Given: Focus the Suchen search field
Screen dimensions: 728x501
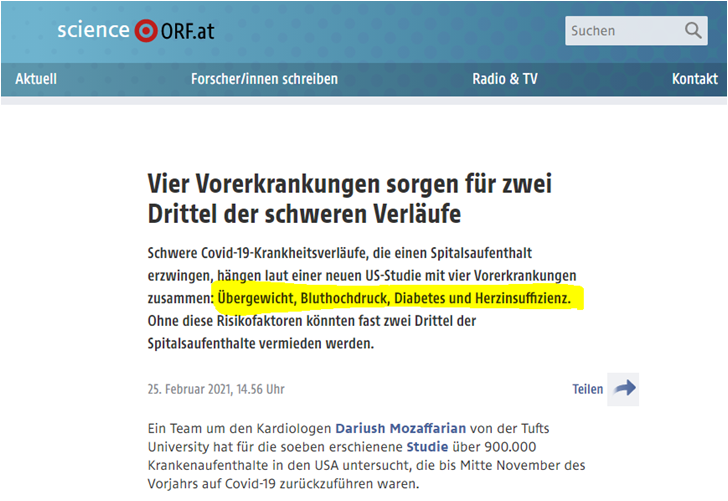Looking at the screenshot, I should click(x=636, y=31).
